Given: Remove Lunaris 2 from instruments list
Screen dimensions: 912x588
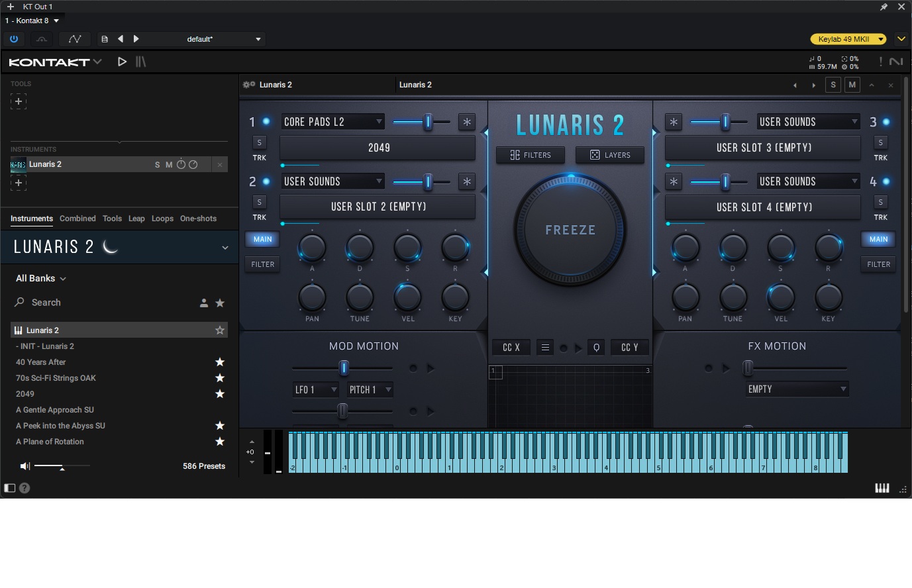Looking at the screenshot, I should point(220,165).
